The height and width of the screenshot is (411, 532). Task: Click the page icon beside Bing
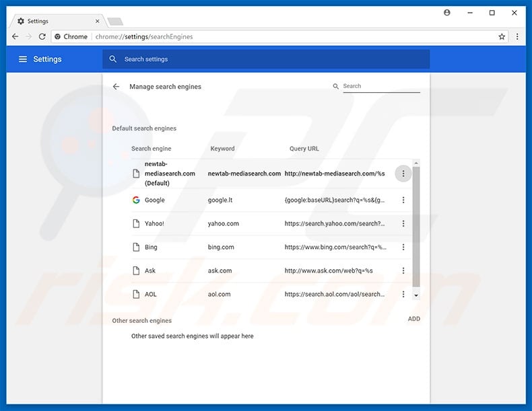(136, 247)
